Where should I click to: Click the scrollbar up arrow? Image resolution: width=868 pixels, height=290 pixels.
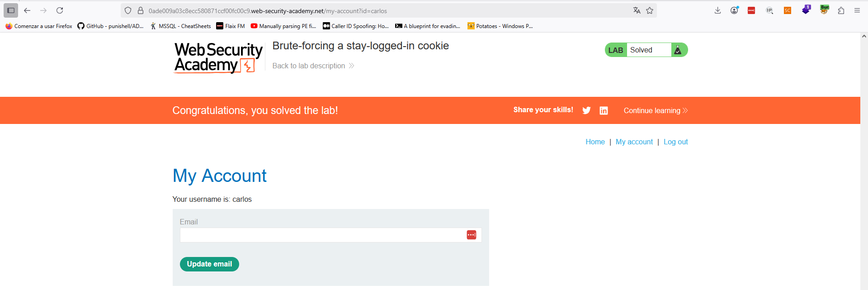(864, 36)
